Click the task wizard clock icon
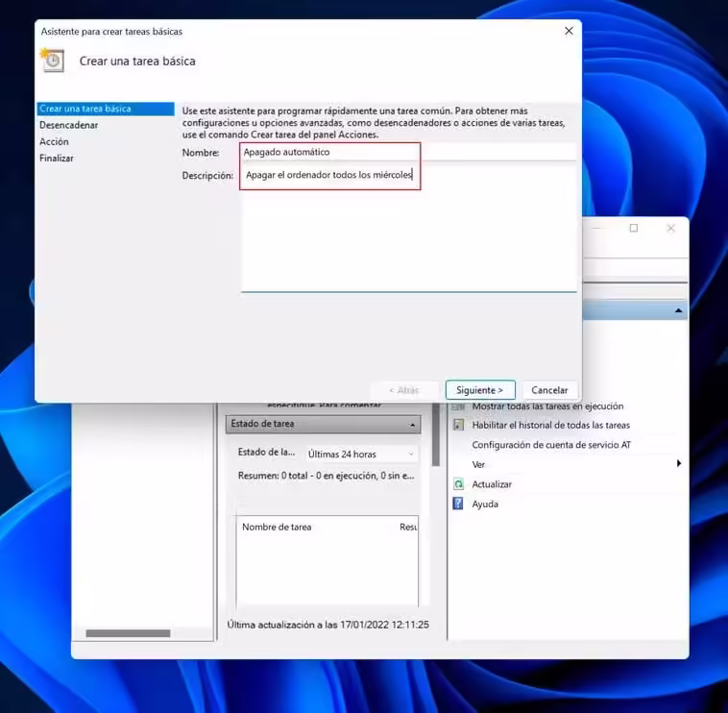 coord(53,61)
